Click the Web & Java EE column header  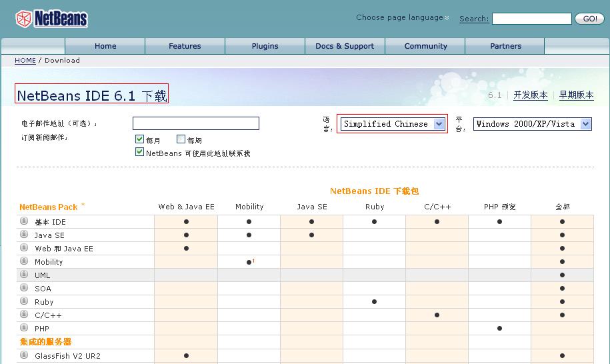(x=187, y=207)
